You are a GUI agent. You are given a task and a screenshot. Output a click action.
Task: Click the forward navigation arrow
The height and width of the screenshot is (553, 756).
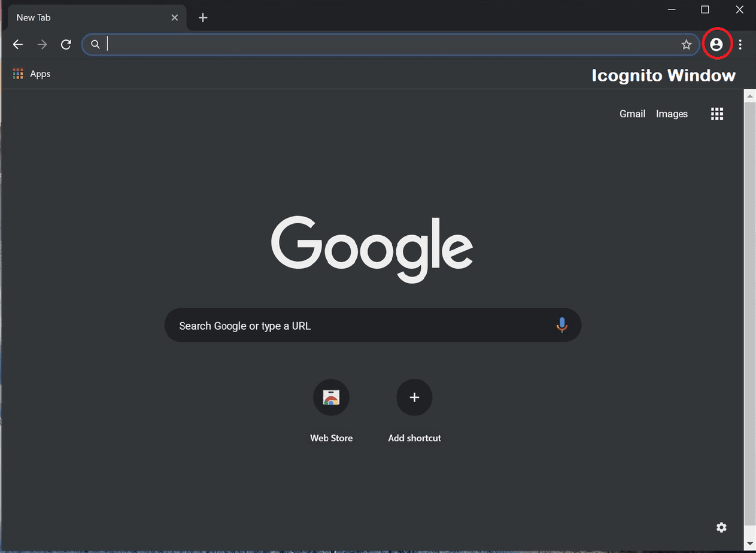click(42, 44)
